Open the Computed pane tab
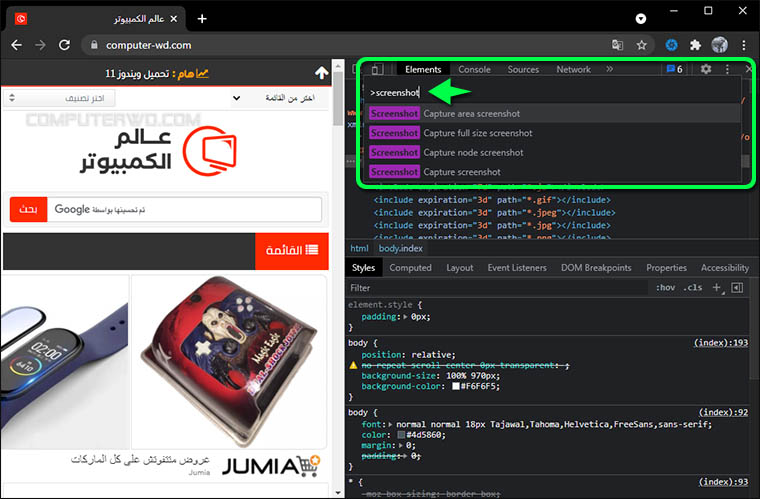This screenshot has width=760, height=499. [x=410, y=268]
